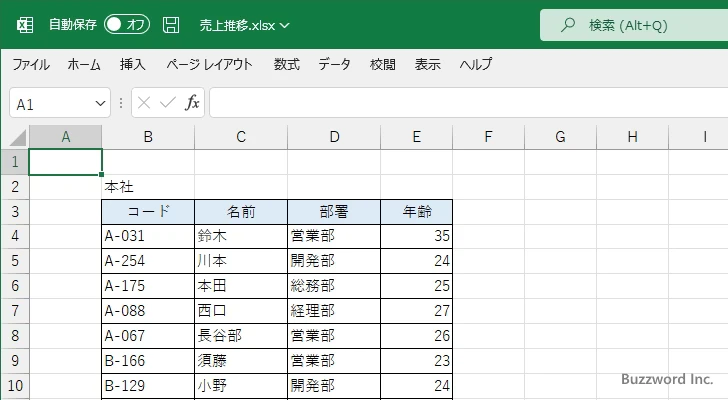Viewport: 728px width, 400px height.
Task: Click the Save floppy disk icon
Action: pos(171,25)
